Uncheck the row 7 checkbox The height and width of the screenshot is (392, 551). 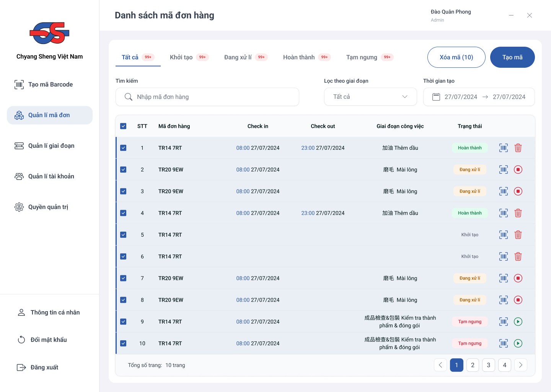click(x=123, y=278)
